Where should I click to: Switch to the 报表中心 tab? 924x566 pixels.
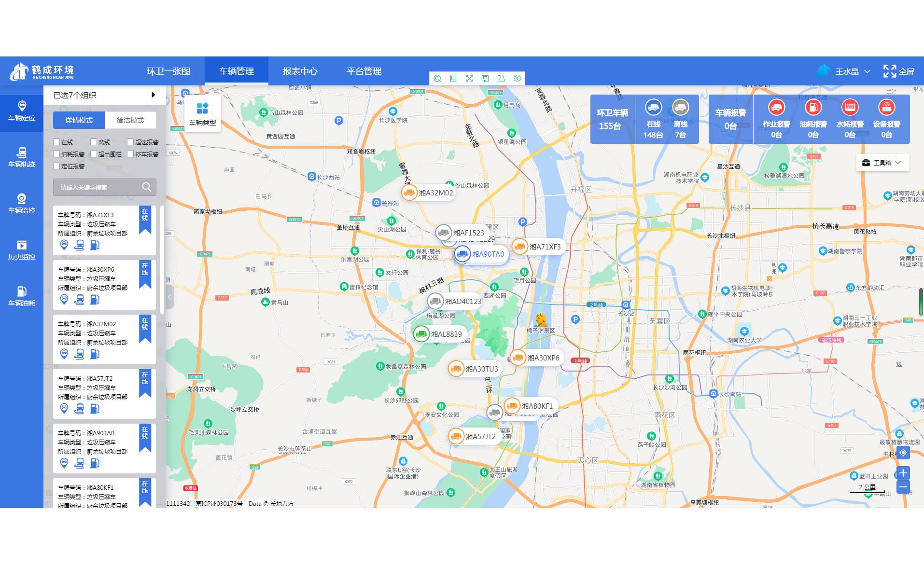pyautogui.click(x=300, y=71)
